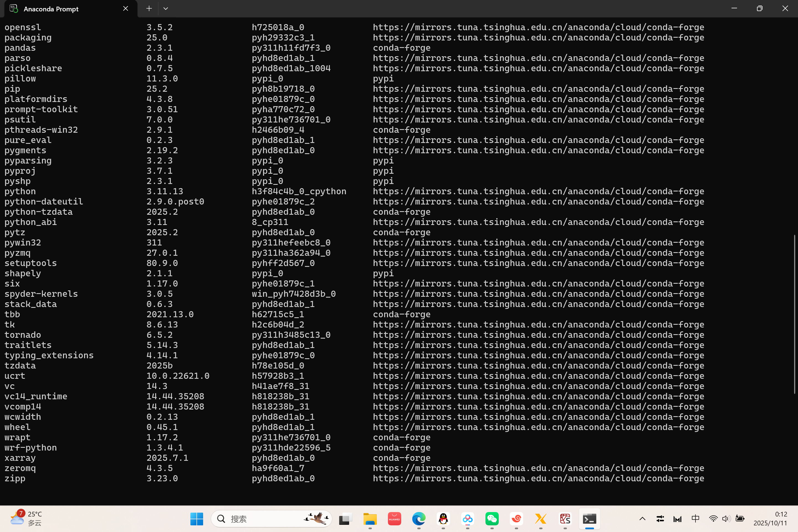Click the zeromq package name
Image resolution: width=798 pixels, height=532 pixels.
[x=20, y=468]
